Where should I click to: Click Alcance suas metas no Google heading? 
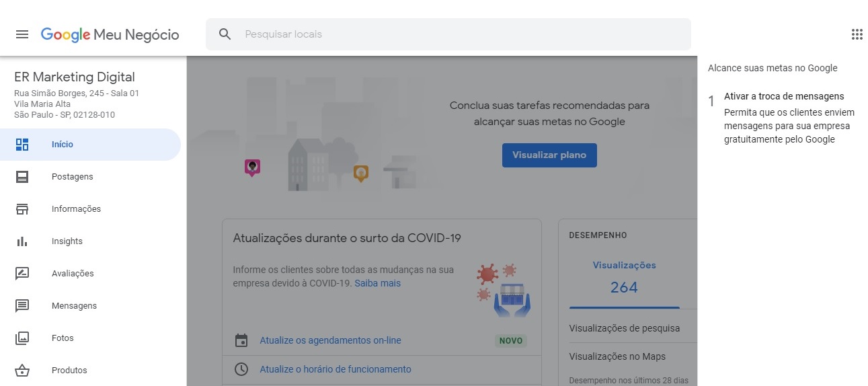click(773, 68)
